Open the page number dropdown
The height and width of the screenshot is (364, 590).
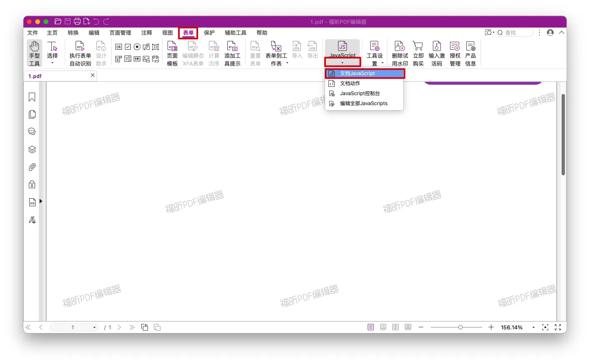tap(94, 328)
